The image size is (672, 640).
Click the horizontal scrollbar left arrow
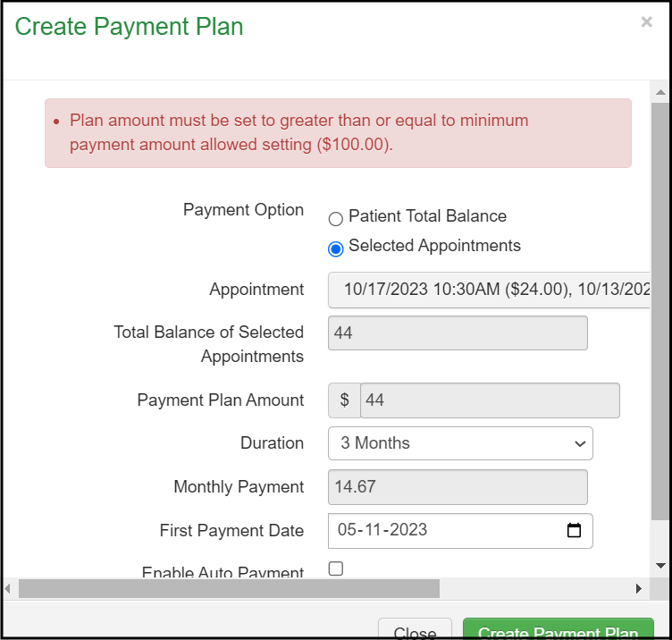[x=8, y=588]
